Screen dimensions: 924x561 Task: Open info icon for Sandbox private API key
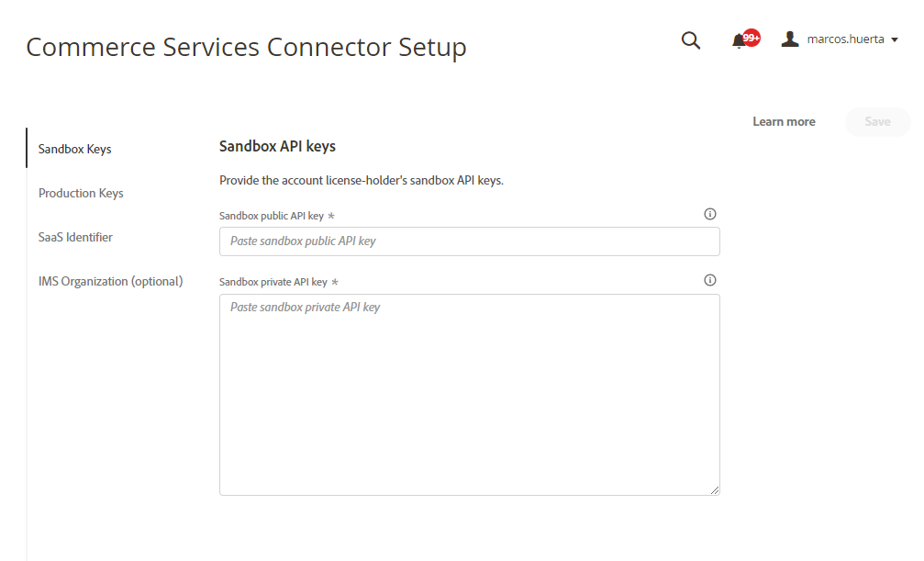[710, 280]
